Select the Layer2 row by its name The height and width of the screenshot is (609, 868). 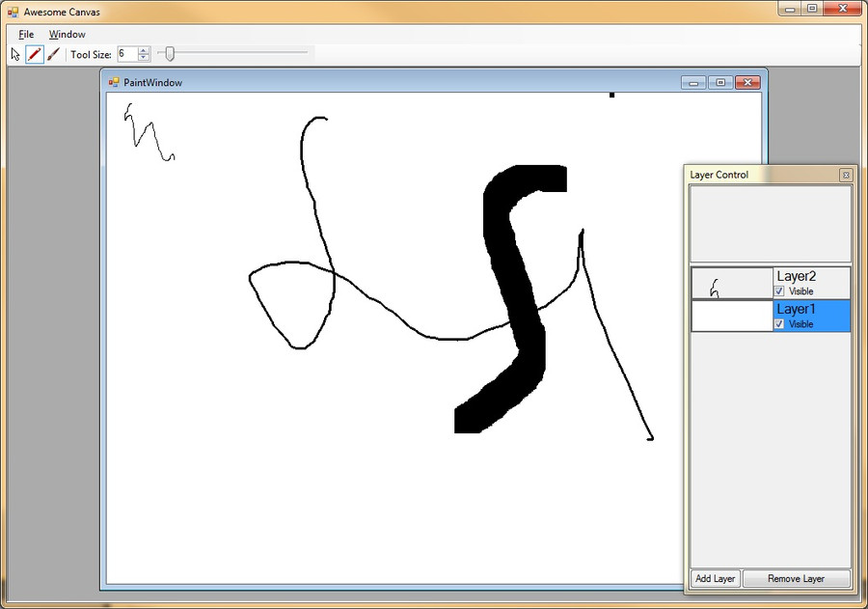pyautogui.click(x=796, y=276)
